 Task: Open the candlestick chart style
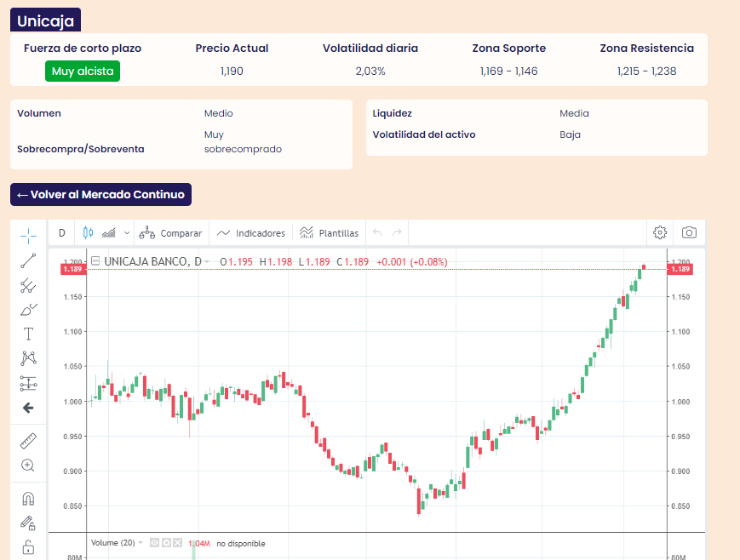[x=88, y=232]
